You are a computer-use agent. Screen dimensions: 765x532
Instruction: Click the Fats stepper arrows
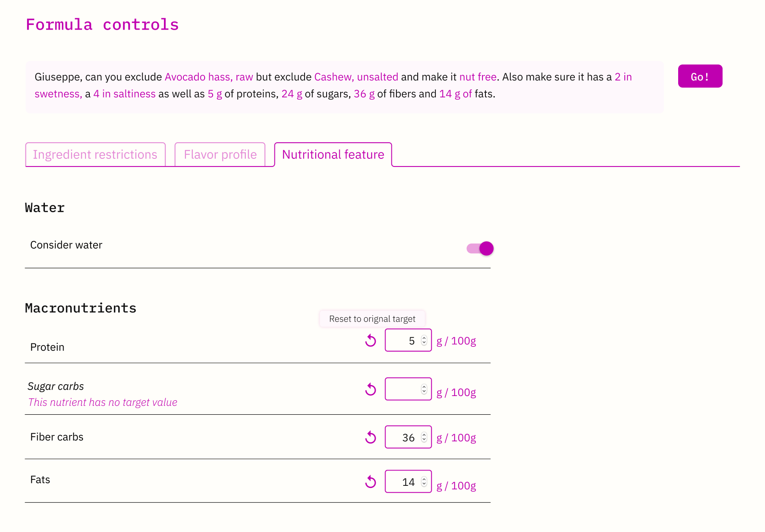(x=424, y=482)
